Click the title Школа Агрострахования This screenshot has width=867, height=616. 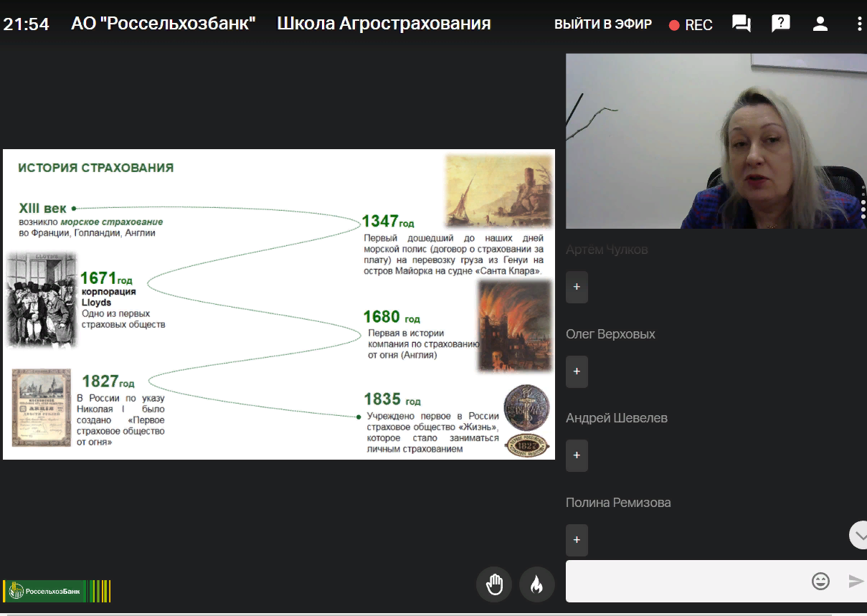384,24
